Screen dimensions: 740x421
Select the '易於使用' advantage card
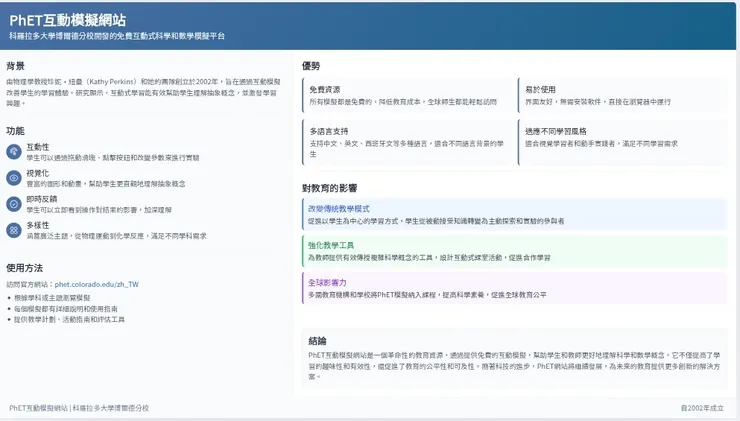622,95
